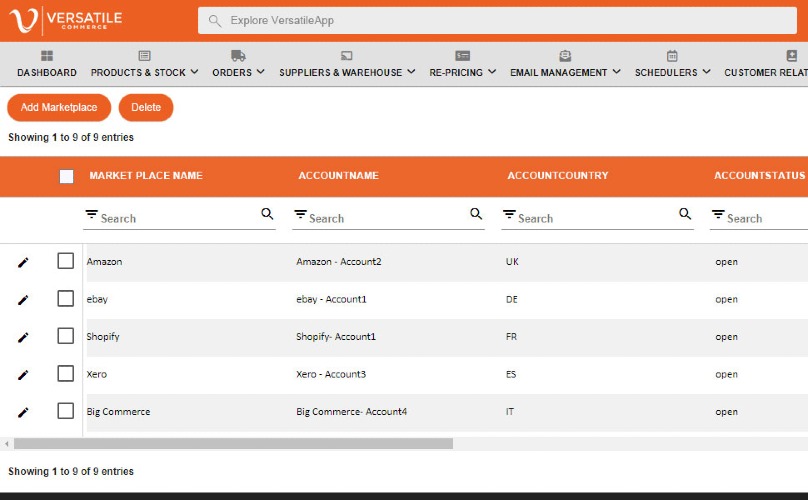Check the ebay row checkbox

65,298
